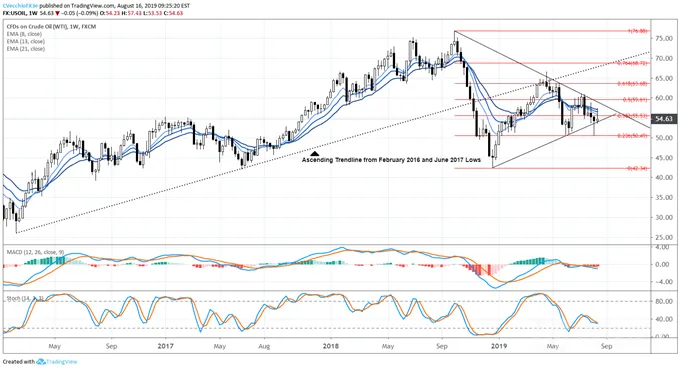
Task: Click the 65.00 price axis label
Action: [x=664, y=78]
